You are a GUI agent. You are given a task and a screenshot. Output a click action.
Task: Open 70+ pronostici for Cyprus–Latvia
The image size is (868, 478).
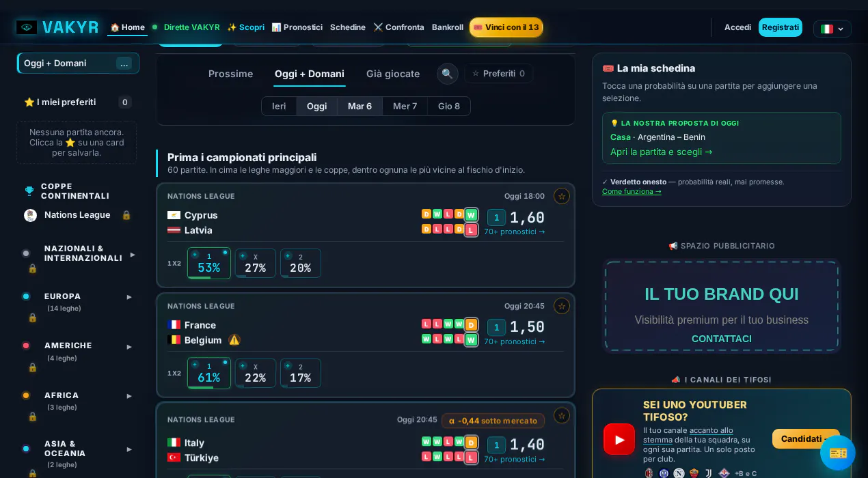[x=515, y=231]
